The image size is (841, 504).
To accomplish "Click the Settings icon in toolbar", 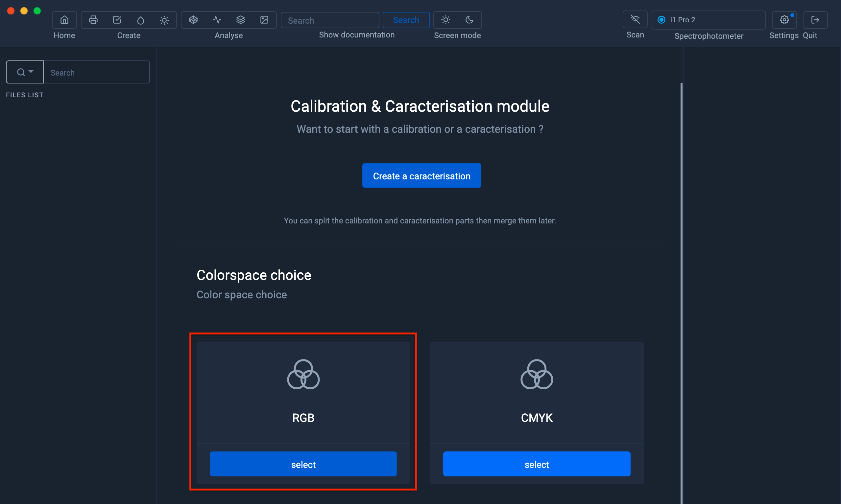I will pyautogui.click(x=784, y=20).
